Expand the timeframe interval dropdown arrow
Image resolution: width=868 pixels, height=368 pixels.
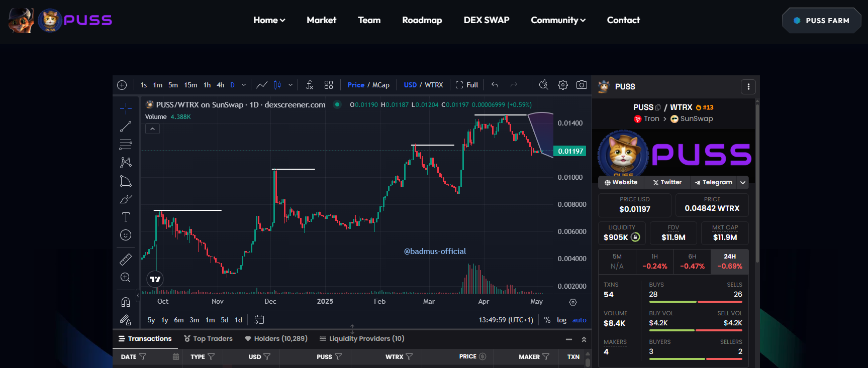(244, 85)
